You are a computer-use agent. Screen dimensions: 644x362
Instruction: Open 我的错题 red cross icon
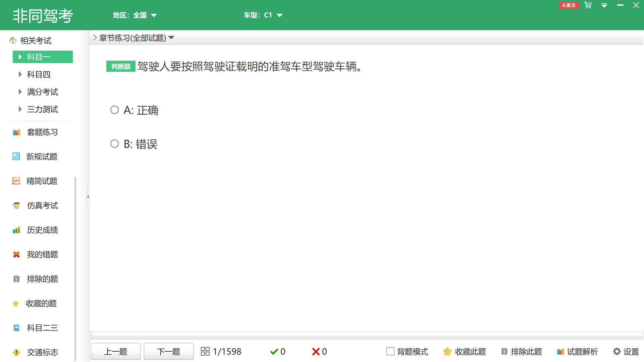[16, 255]
